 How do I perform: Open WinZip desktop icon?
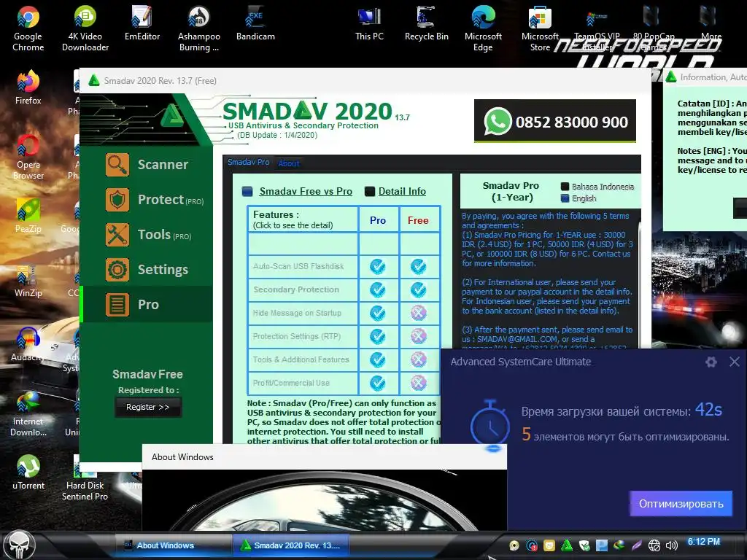coord(28,280)
